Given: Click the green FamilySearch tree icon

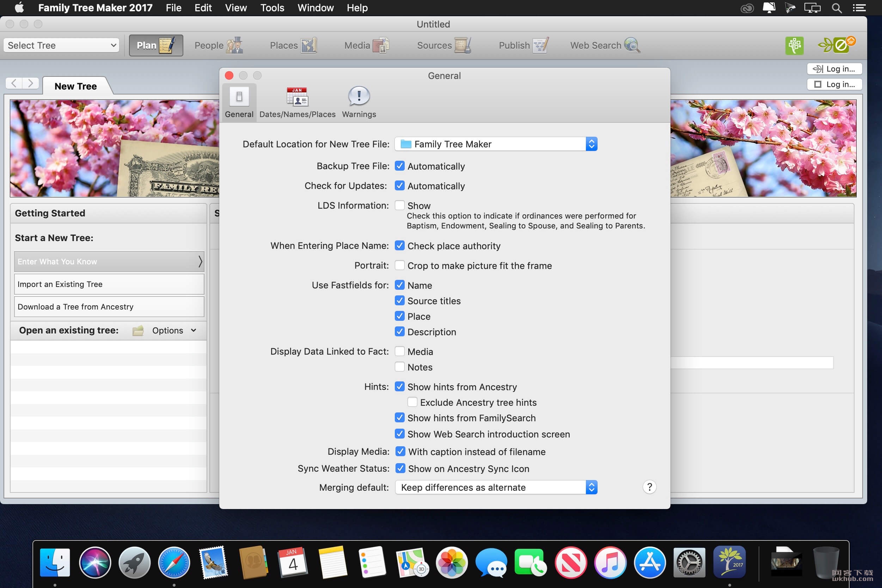Looking at the screenshot, I should (x=794, y=45).
